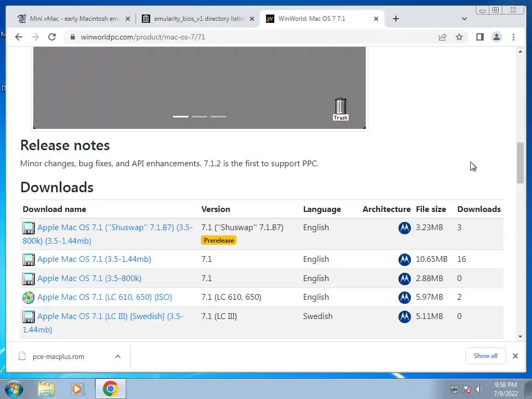Close the WinWorld tab
Screen dimensions: 532x399
376,19
